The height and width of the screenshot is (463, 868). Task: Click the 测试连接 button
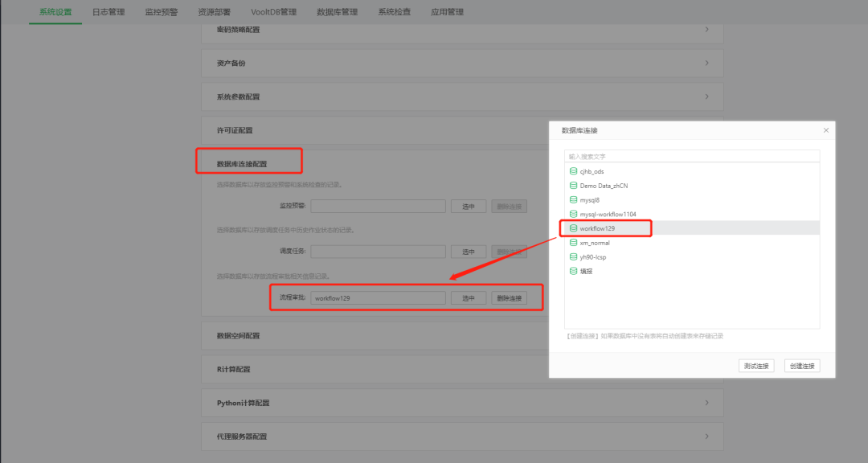pos(756,366)
